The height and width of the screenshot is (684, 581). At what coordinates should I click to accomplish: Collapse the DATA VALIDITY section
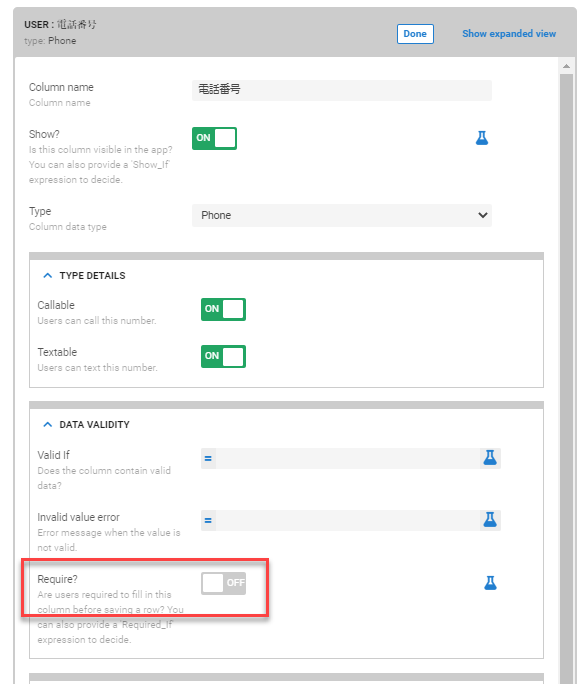coord(48,424)
